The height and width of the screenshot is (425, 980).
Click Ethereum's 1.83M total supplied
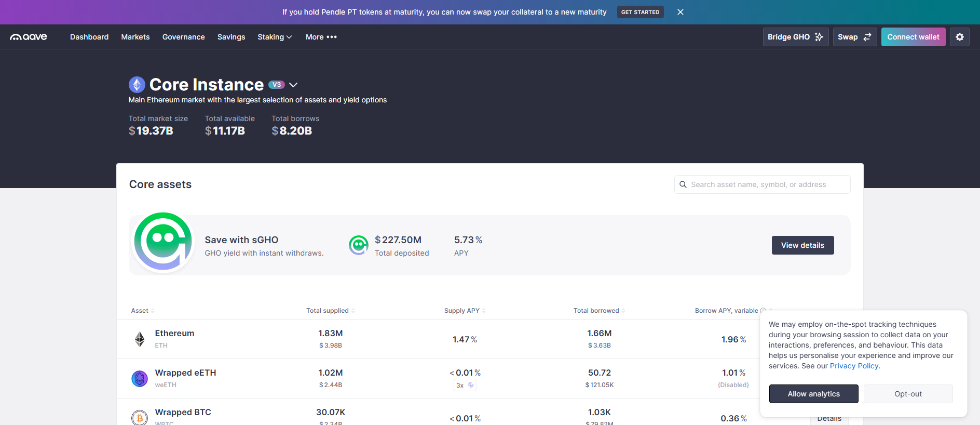[x=331, y=334]
